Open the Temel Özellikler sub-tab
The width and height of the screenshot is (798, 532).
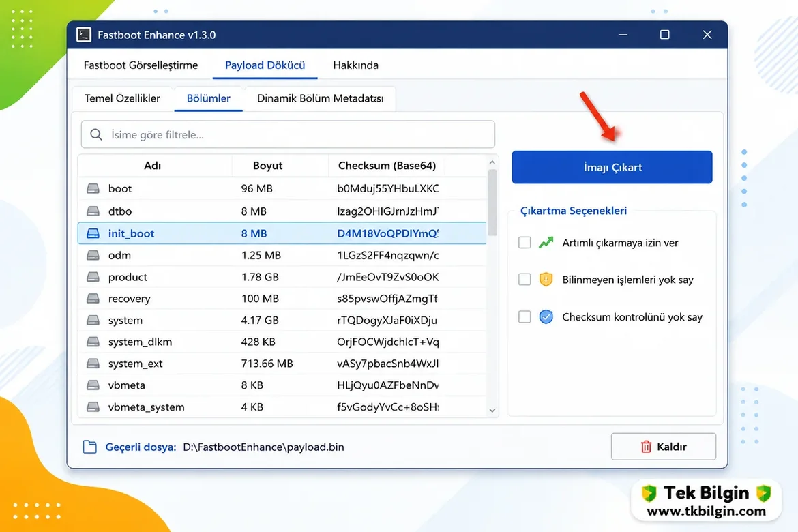pyautogui.click(x=122, y=98)
